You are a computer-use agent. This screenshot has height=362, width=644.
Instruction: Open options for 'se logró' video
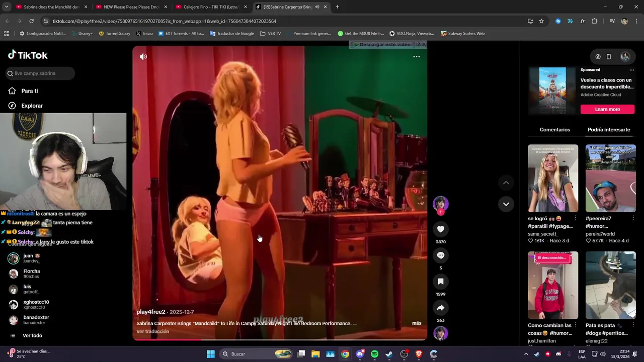tap(576, 218)
